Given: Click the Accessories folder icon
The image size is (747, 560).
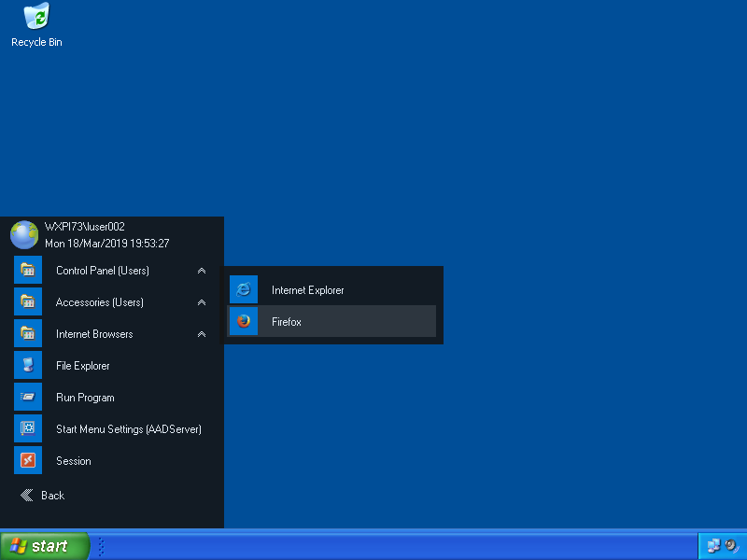Looking at the screenshot, I should pyautogui.click(x=28, y=302).
